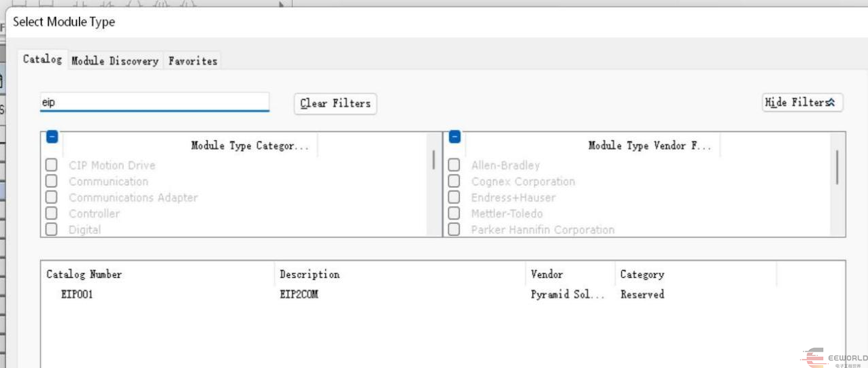Collapse all Module Type Category filters
This screenshot has width=868, height=368.
point(52,137)
